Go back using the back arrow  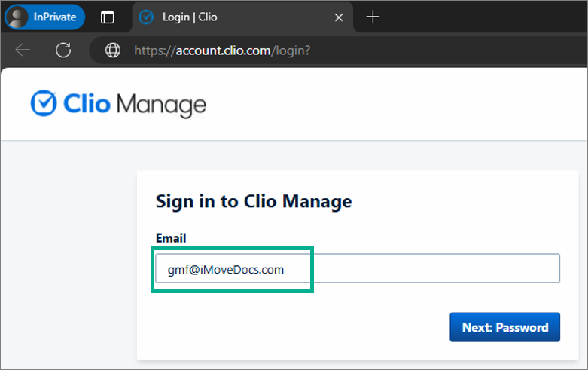23,50
